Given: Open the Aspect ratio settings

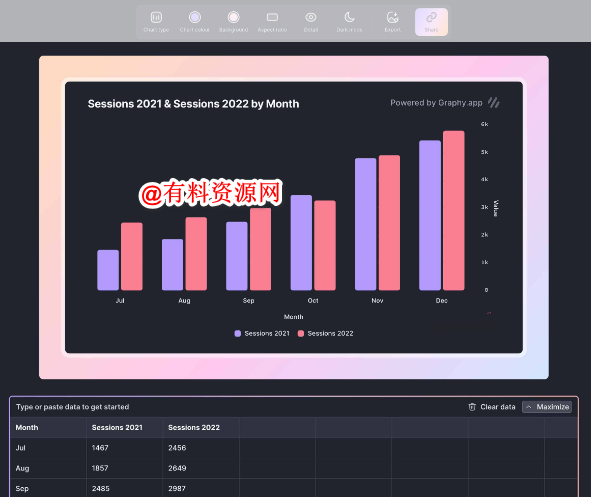Looking at the screenshot, I should coord(272,21).
